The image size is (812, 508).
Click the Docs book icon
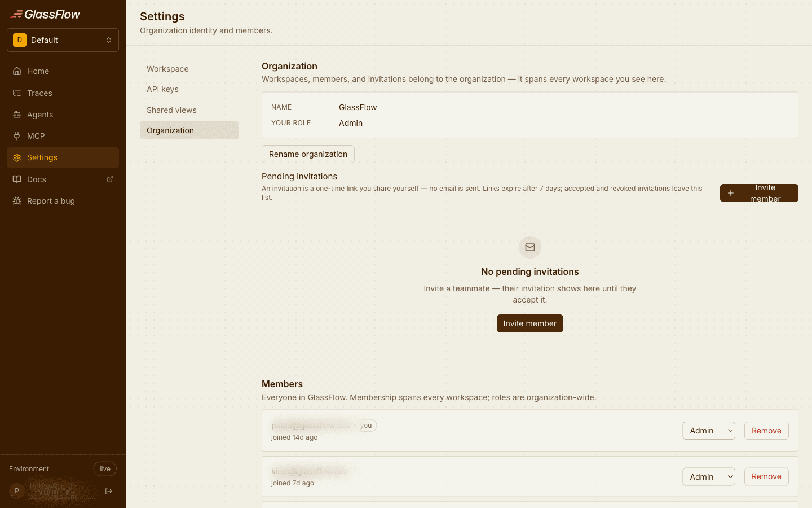click(17, 179)
